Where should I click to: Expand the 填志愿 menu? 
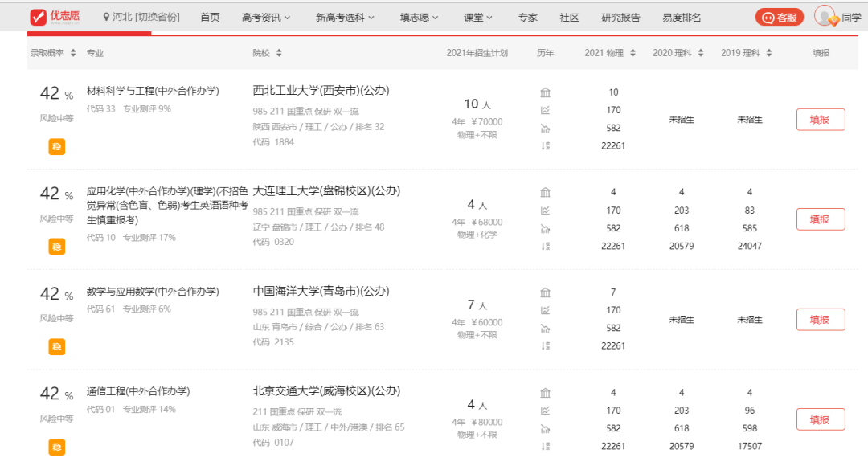tap(419, 18)
